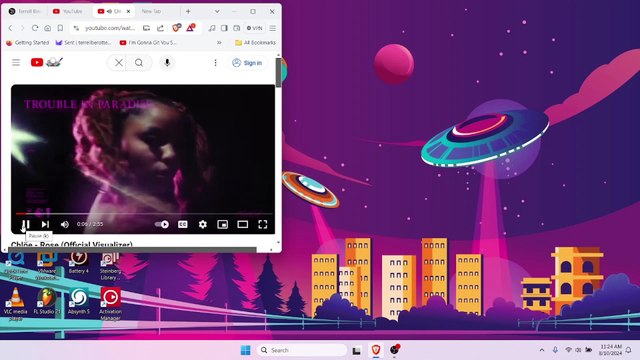Screen dimensions: 640x360
Task: Open the taskbar clock and date
Action: coord(610,350)
